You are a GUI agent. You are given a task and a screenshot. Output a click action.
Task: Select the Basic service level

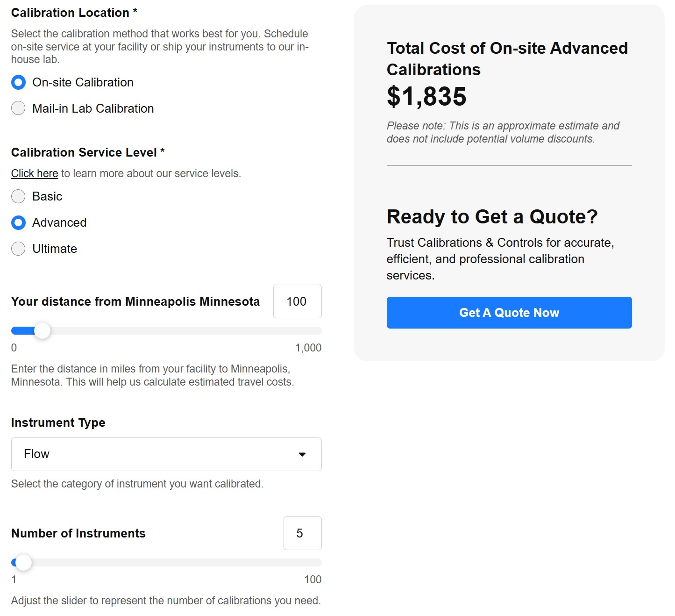[18, 196]
